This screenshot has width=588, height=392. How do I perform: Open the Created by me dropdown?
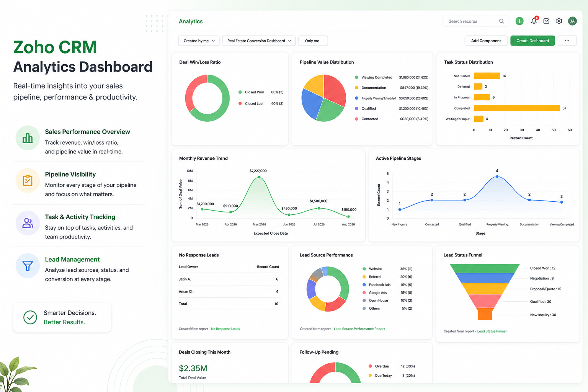click(x=199, y=41)
